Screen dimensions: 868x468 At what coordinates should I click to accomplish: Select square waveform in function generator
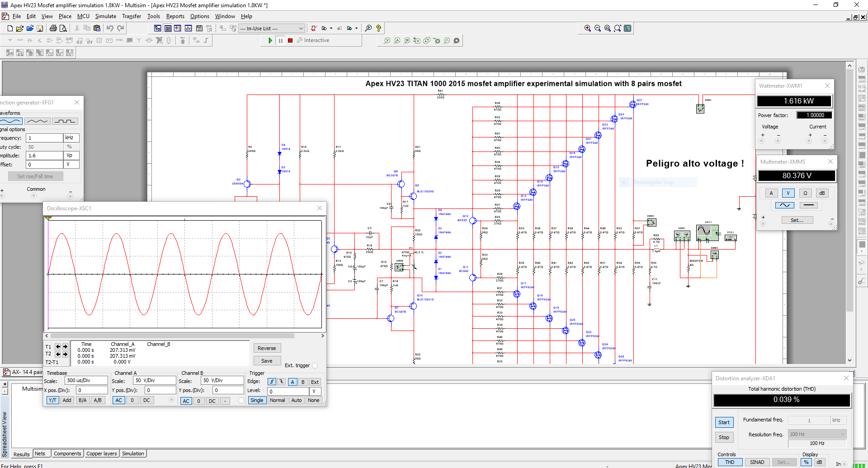point(65,121)
